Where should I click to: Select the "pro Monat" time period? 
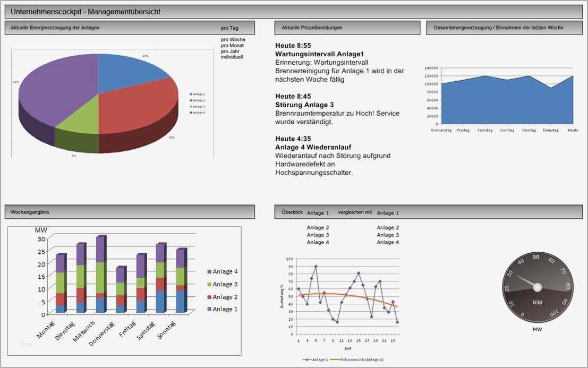[232, 45]
